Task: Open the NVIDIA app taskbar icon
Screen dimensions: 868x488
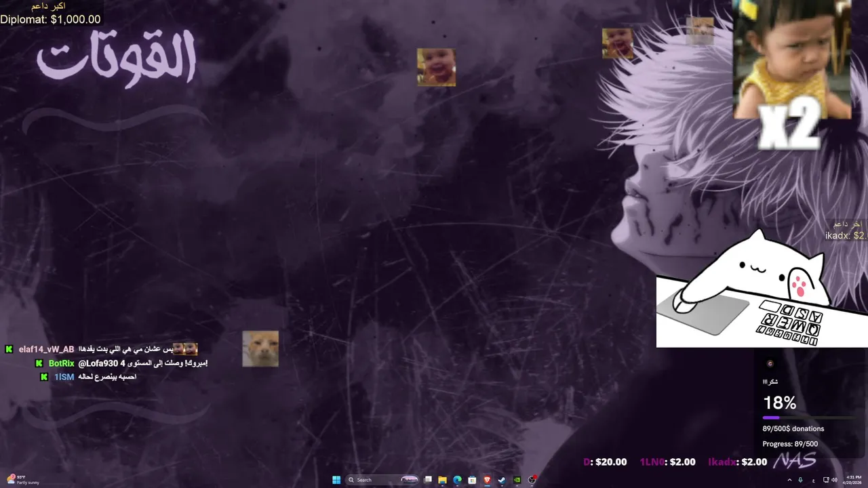Action: (x=517, y=480)
